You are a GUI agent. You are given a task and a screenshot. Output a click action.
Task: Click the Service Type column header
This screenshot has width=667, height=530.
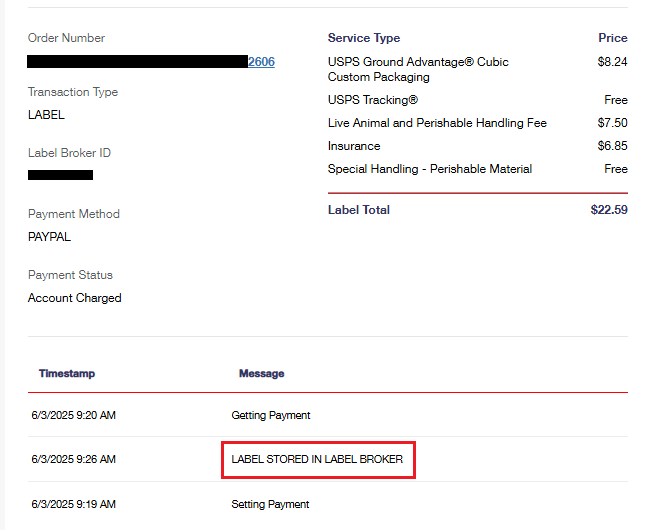coord(363,38)
